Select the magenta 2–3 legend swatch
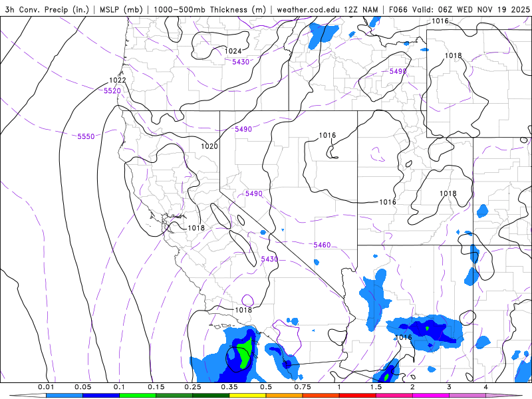532x399 pixels. 430,396
